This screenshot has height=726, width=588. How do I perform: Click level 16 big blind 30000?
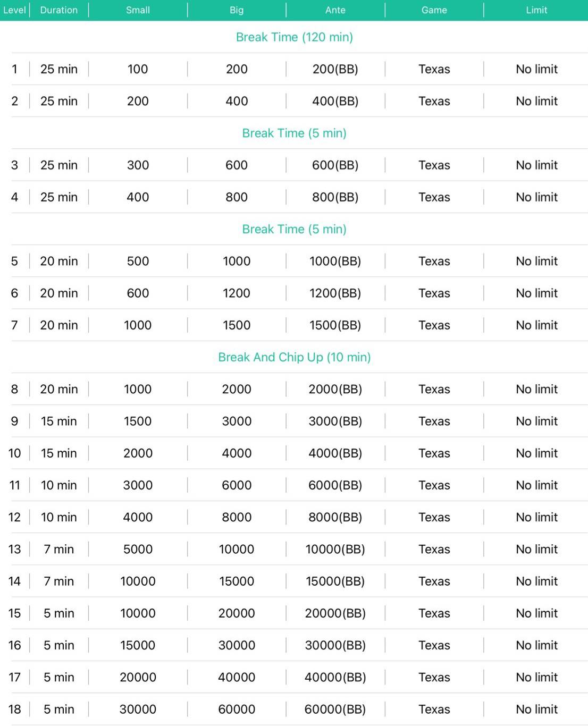tap(237, 645)
